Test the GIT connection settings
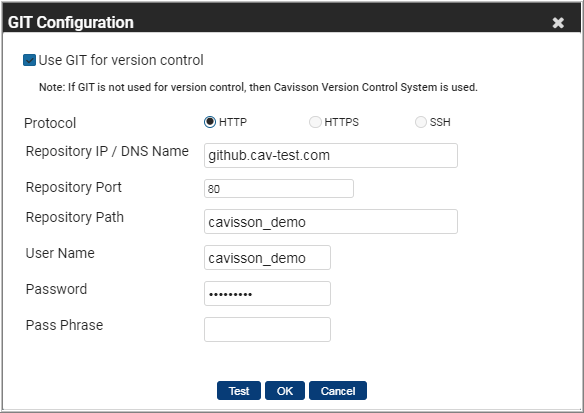 pyautogui.click(x=239, y=391)
